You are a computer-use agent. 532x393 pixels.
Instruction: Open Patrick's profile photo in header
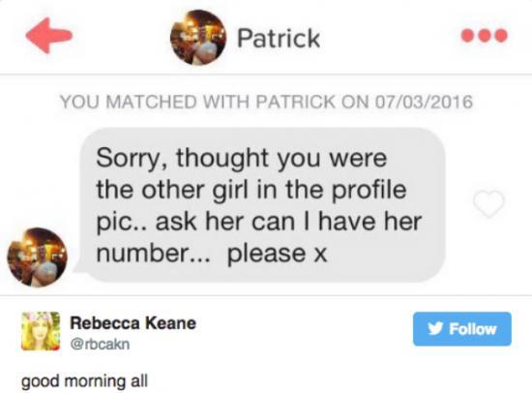coord(198,38)
